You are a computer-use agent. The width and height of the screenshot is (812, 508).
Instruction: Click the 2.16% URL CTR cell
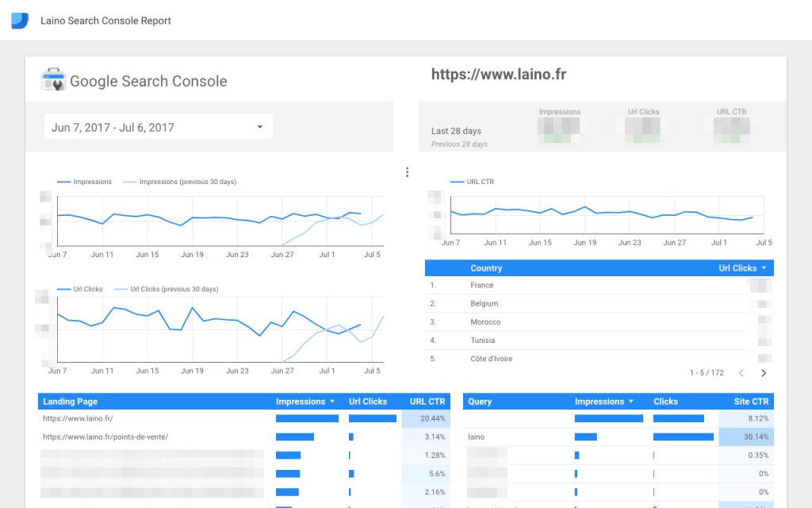tap(426, 492)
